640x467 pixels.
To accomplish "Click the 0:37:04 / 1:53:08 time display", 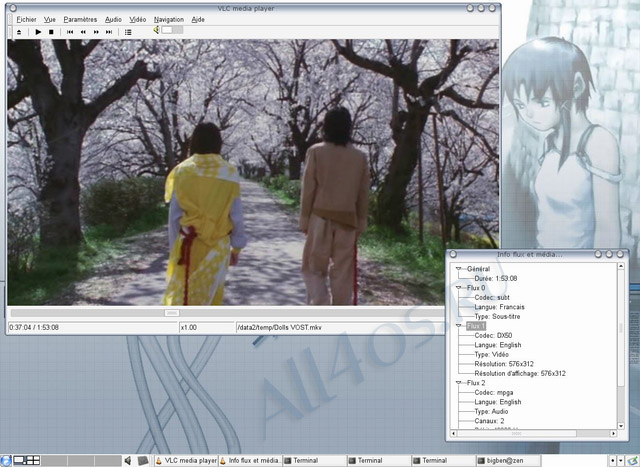I will (93, 327).
